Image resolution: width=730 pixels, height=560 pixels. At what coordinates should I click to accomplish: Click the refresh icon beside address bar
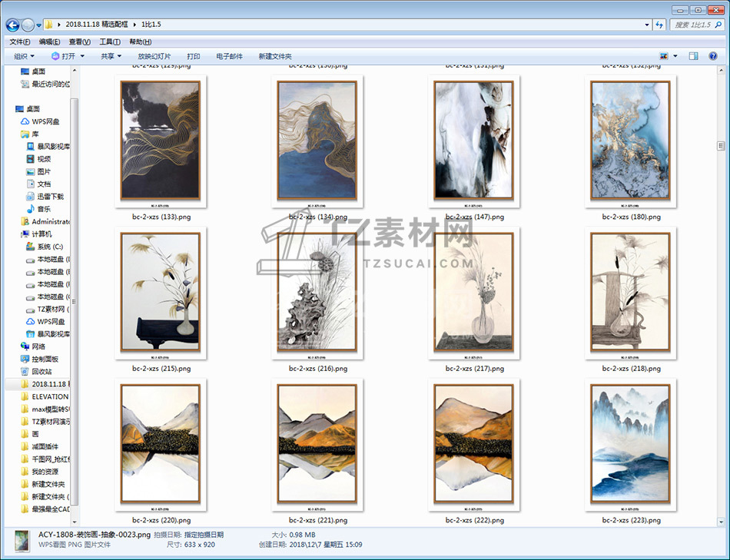(x=659, y=25)
